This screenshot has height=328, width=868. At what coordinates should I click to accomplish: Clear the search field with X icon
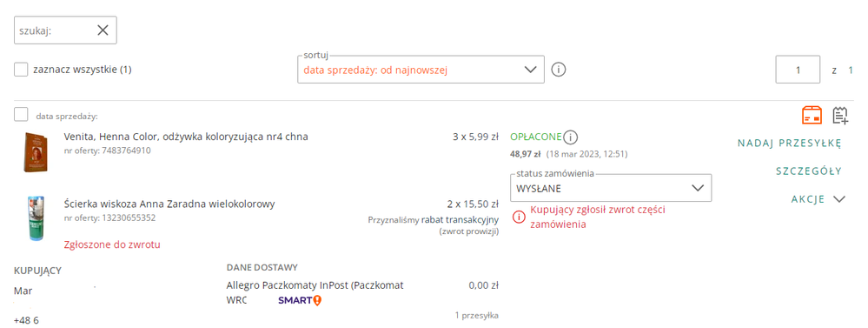pos(103,30)
